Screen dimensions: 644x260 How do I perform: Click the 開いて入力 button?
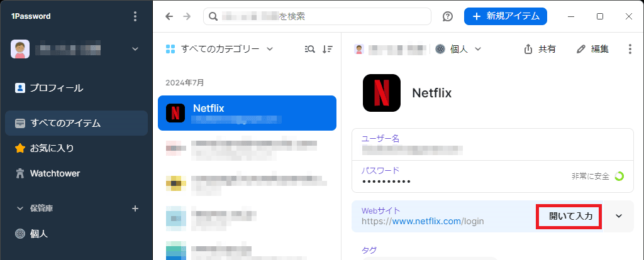[x=569, y=217]
